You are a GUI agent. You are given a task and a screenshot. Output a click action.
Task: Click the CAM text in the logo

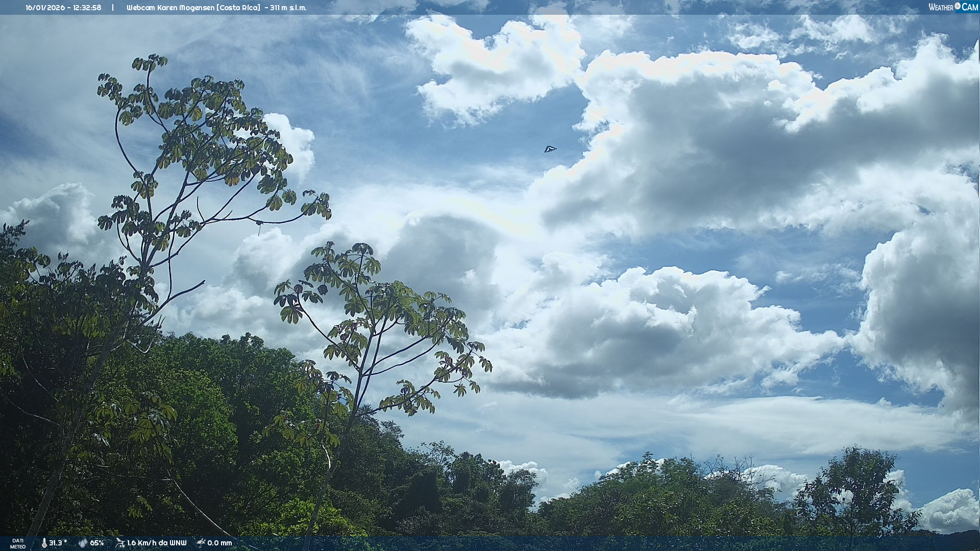[x=970, y=7]
